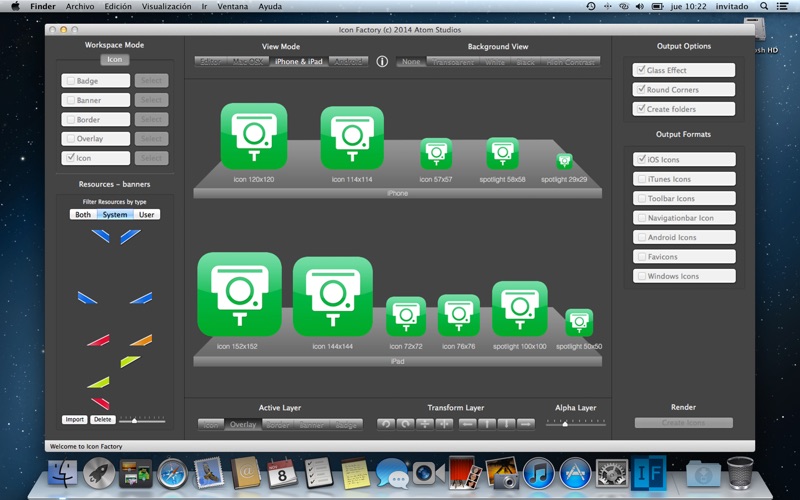Enable Windows Icons output format

[x=642, y=276]
